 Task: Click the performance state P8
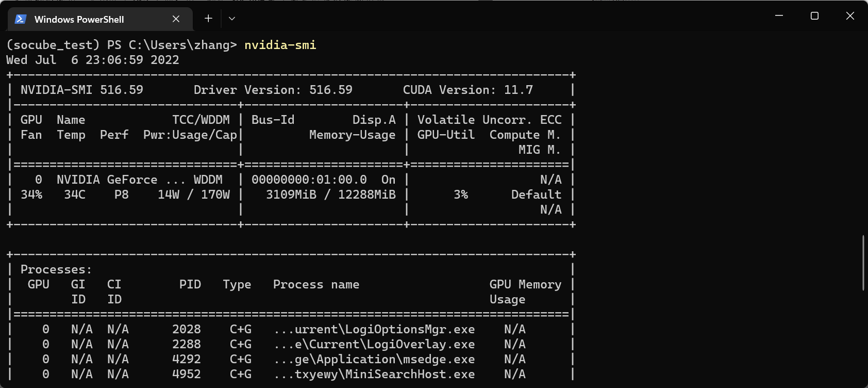pyautogui.click(x=122, y=195)
